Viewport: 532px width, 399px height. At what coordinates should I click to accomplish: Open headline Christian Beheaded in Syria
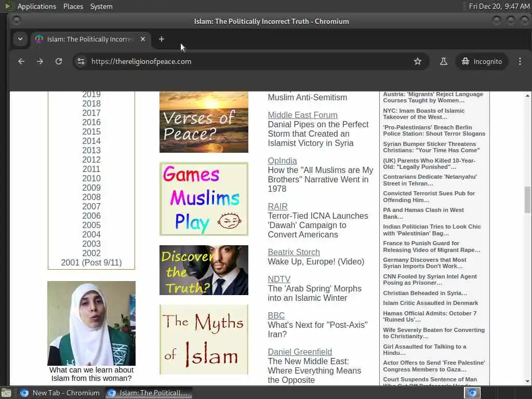click(x=425, y=293)
